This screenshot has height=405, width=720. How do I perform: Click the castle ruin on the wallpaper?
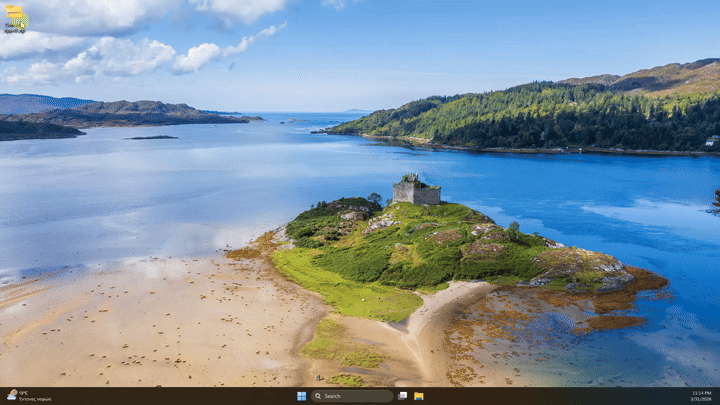[x=415, y=191]
